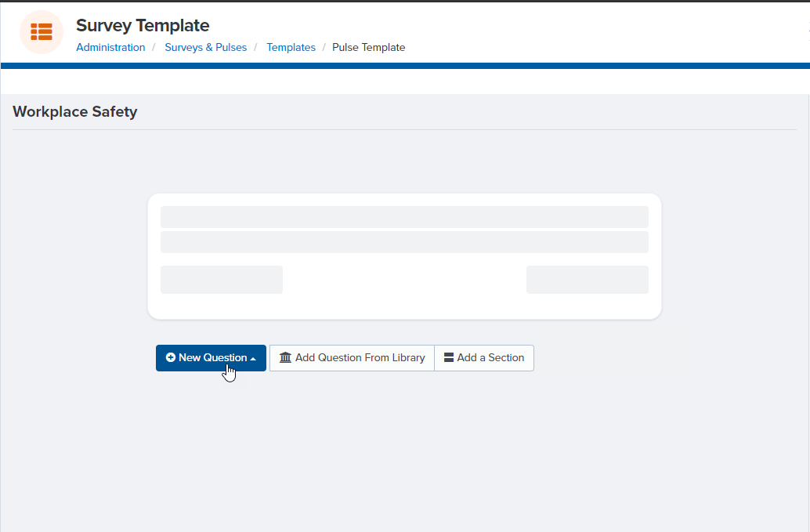Screen dimensions: 810x532
Task: Click the Add a Section button
Action: [484, 358]
